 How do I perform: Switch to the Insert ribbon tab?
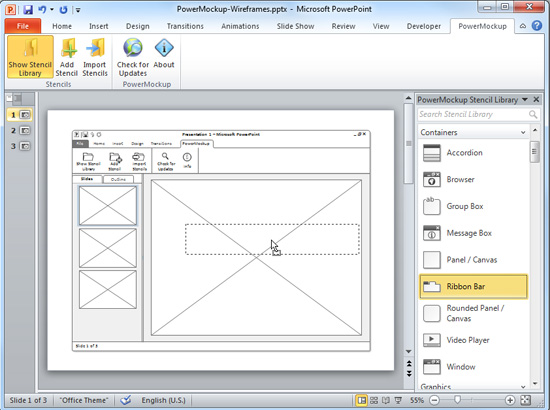coord(99,26)
